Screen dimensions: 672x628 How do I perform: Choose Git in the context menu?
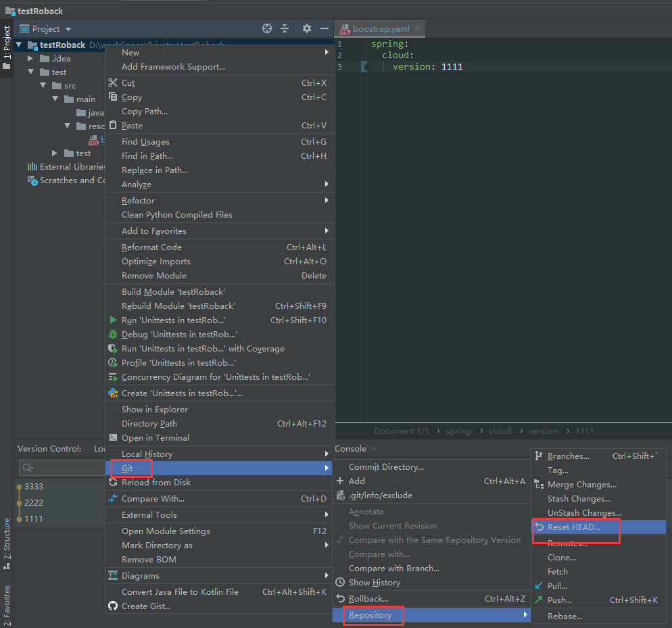tap(218, 468)
